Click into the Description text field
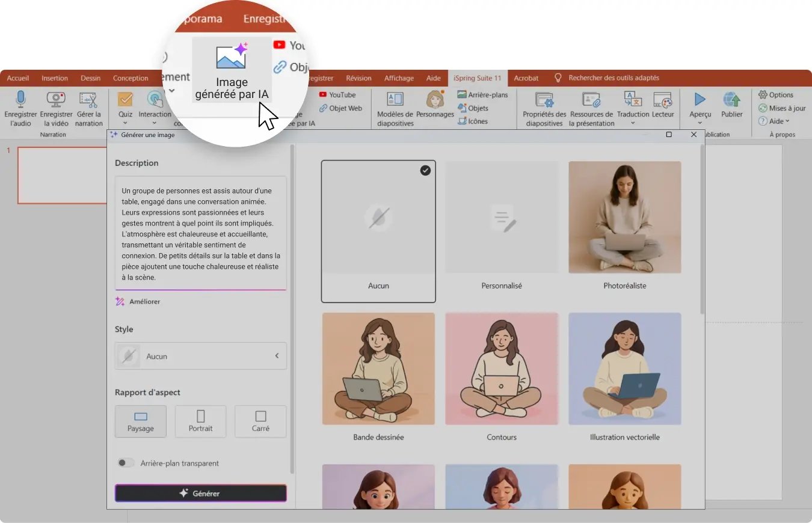812x523 pixels. [x=201, y=233]
